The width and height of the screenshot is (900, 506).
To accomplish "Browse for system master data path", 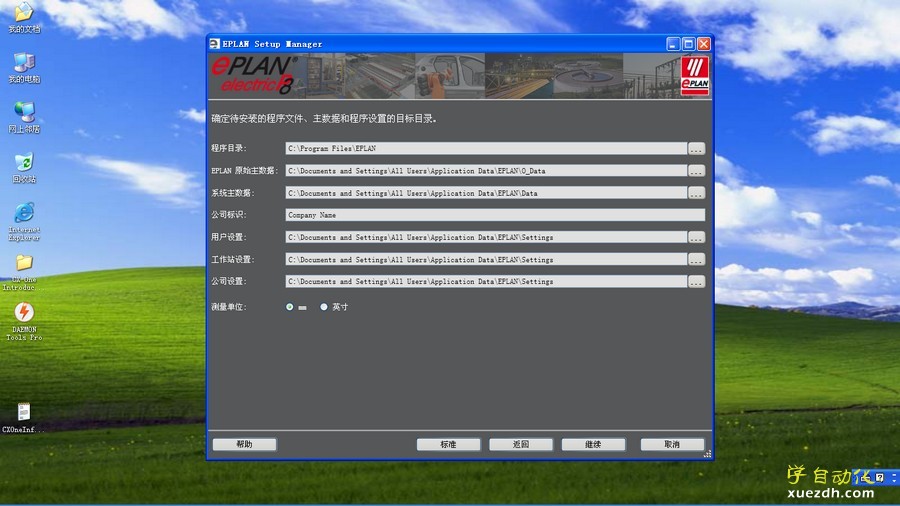I will pyautogui.click(x=696, y=193).
